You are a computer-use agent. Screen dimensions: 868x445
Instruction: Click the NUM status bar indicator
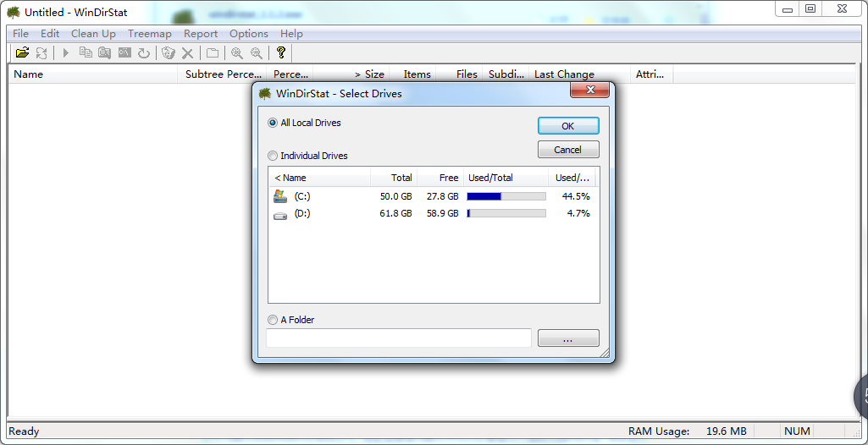[797, 431]
